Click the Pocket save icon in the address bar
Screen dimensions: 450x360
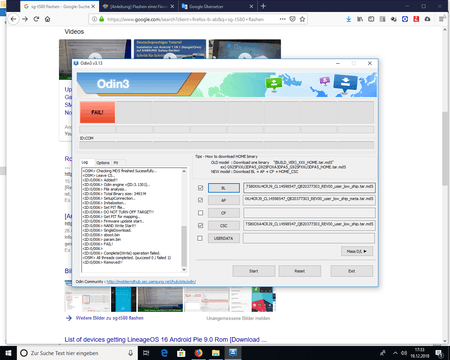[292, 19]
